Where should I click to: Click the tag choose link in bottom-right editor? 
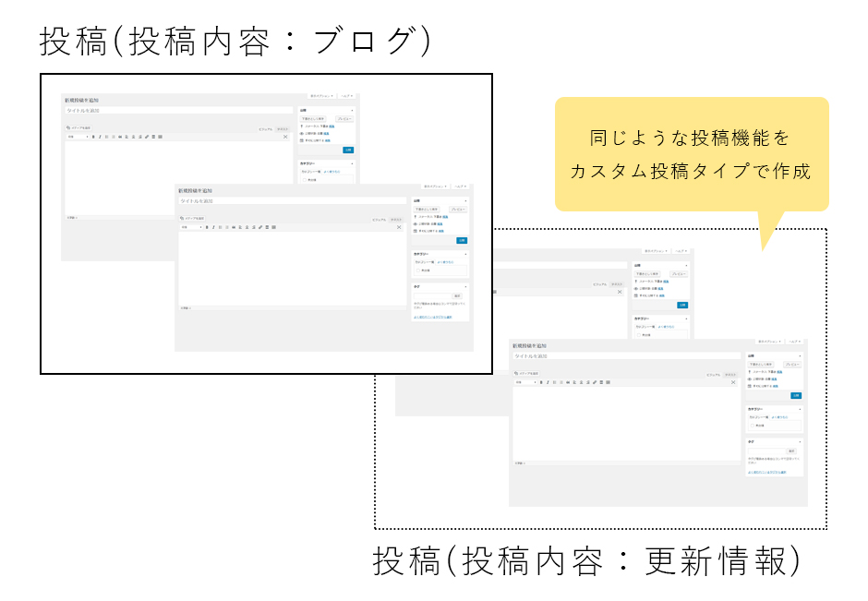766,471
